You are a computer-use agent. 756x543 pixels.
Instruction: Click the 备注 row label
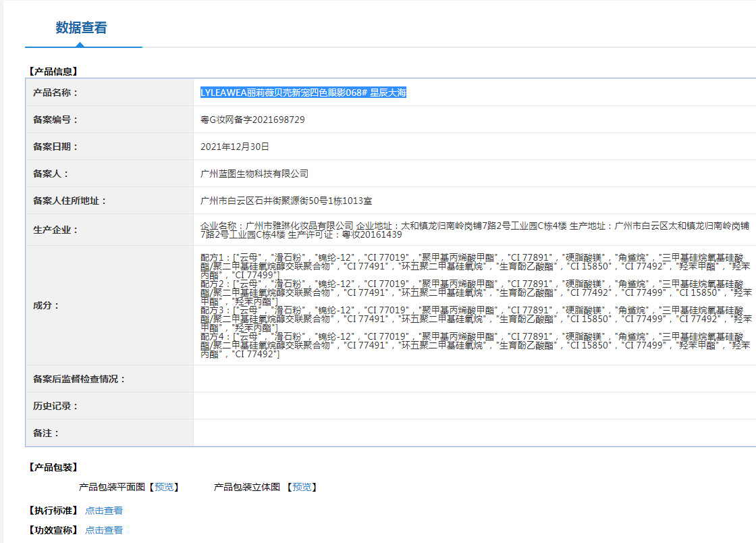[x=46, y=433]
